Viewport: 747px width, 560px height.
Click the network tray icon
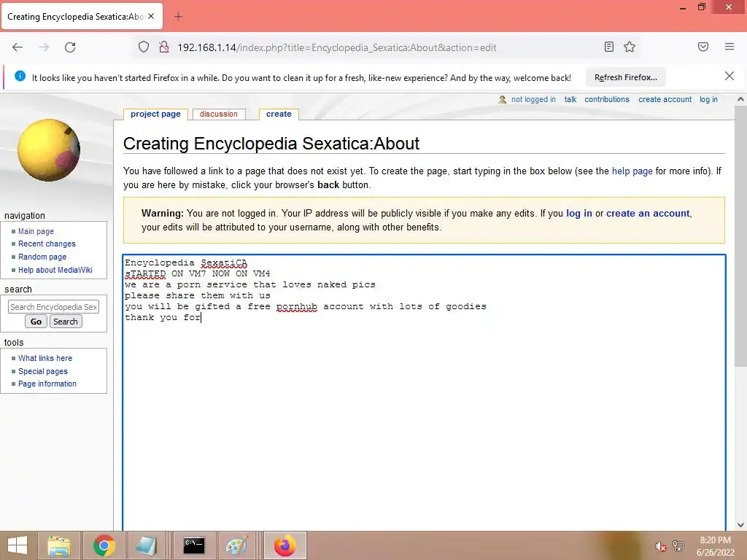[678, 545]
